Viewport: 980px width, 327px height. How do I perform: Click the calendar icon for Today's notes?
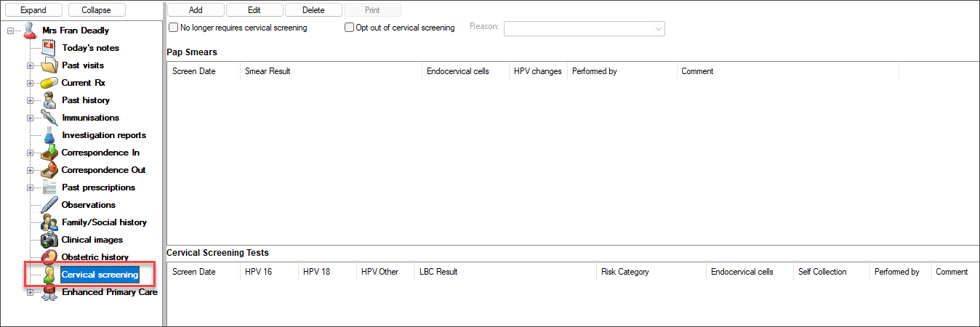point(49,48)
